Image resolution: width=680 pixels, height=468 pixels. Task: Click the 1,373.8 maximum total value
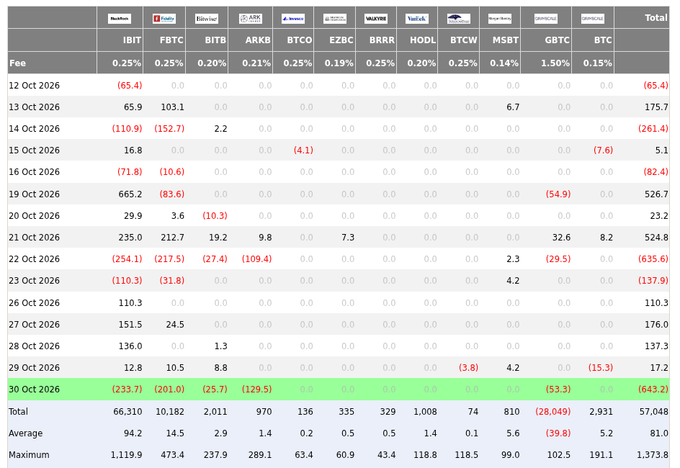653,455
